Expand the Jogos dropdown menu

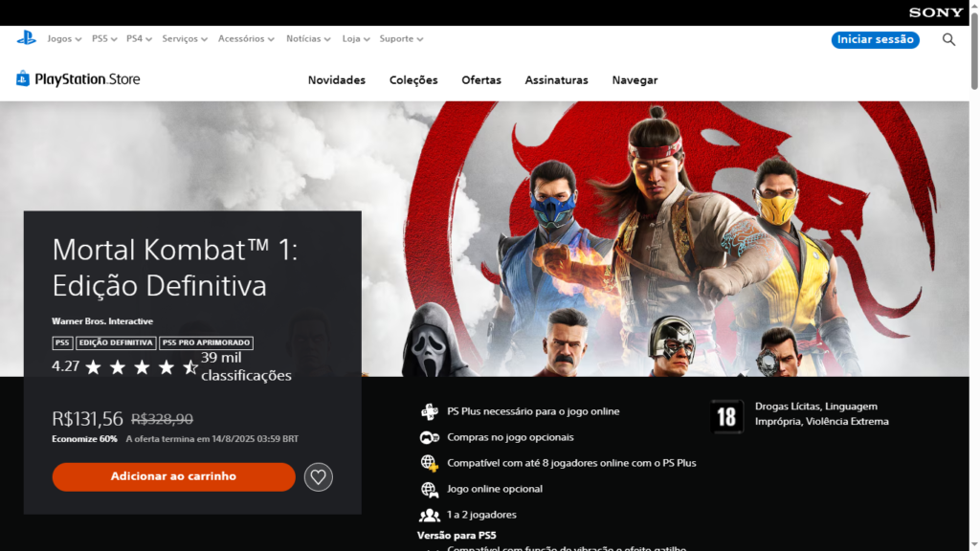click(x=64, y=38)
